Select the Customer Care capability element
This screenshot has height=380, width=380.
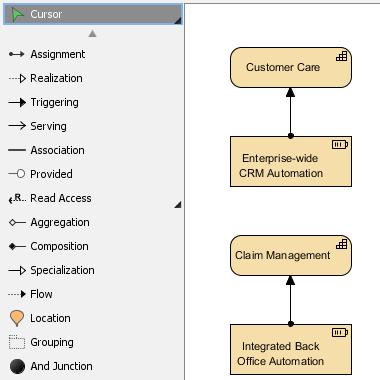(291, 68)
